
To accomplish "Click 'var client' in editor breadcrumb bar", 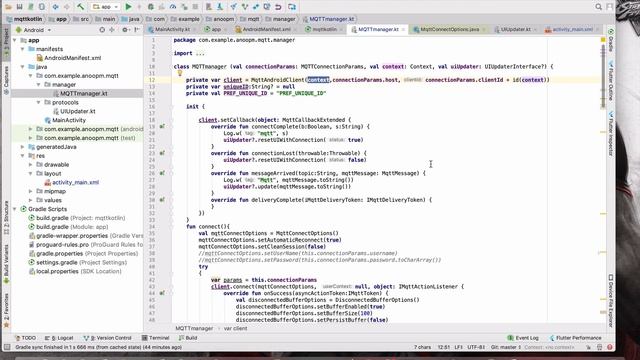I will click(x=235, y=328).
